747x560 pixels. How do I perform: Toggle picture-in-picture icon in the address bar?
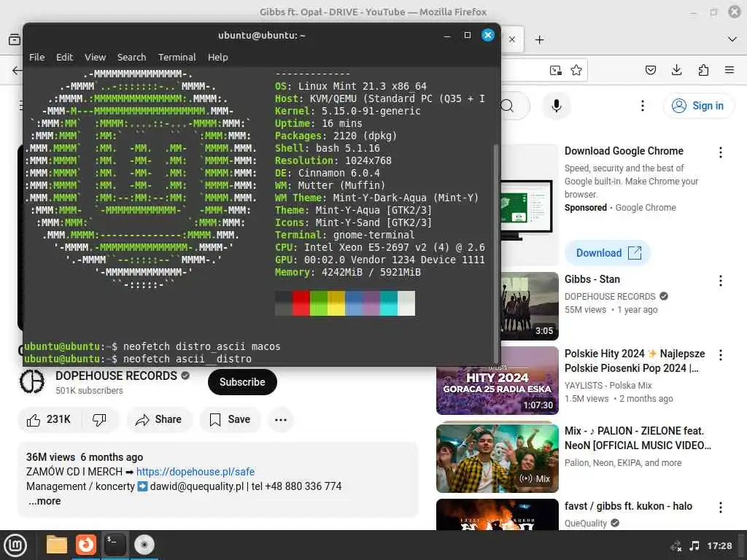tap(555, 71)
